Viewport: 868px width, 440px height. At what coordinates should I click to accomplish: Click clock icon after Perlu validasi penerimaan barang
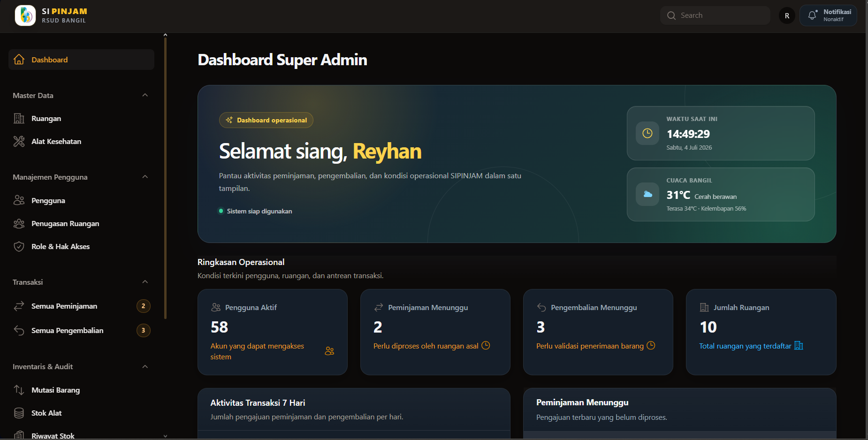coord(651,345)
